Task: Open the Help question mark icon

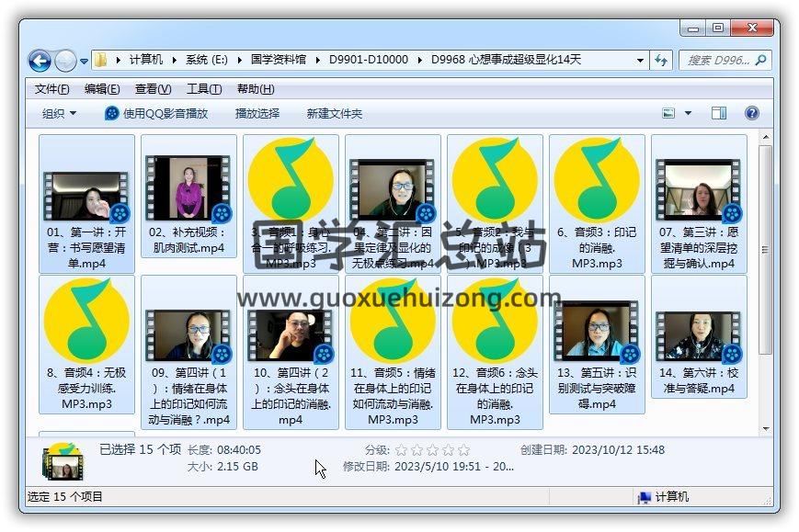Action: 751,113
